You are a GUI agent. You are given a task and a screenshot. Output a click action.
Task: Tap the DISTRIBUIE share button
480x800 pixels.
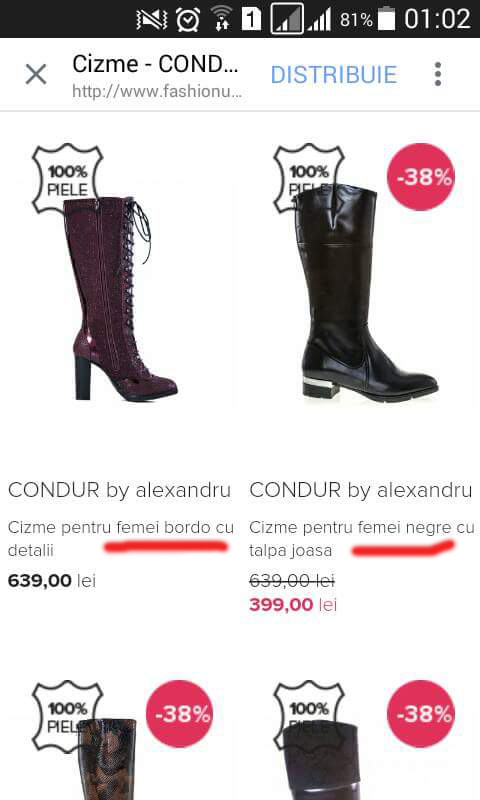[x=334, y=74]
